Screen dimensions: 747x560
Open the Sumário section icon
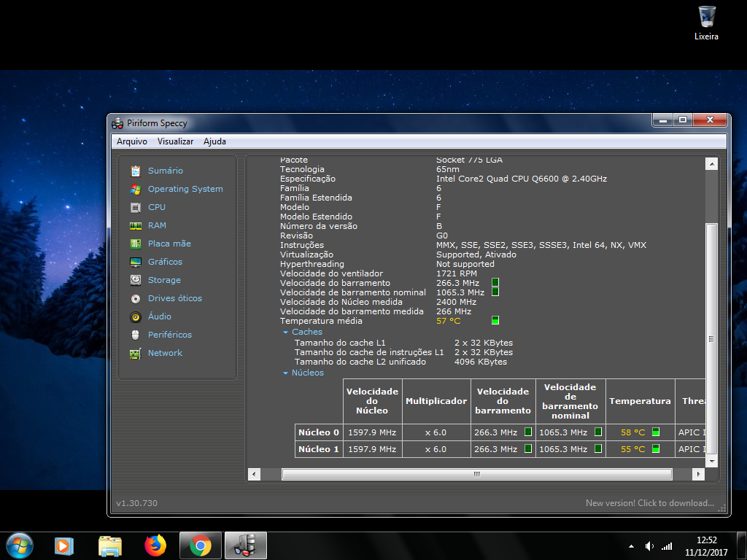click(136, 171)
